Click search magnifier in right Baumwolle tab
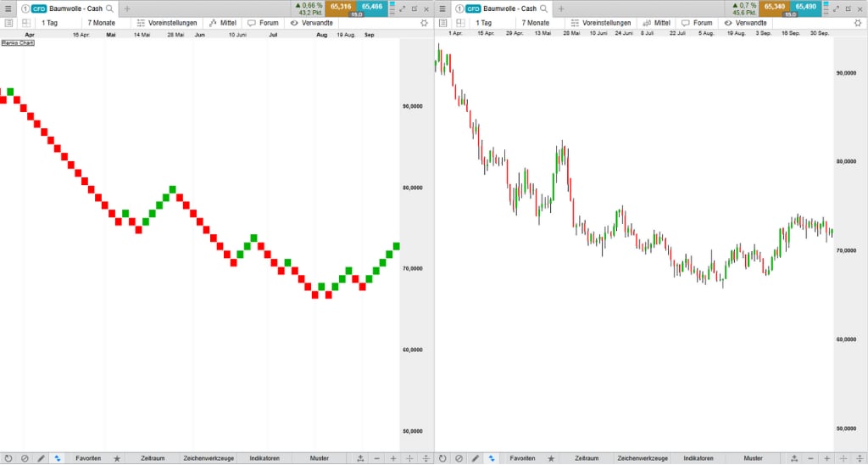Viewport: 868px width, 465px height. 543,8
